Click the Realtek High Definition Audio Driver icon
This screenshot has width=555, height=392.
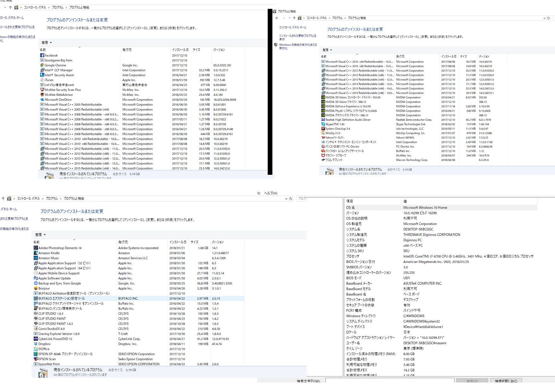coord(323,120)
